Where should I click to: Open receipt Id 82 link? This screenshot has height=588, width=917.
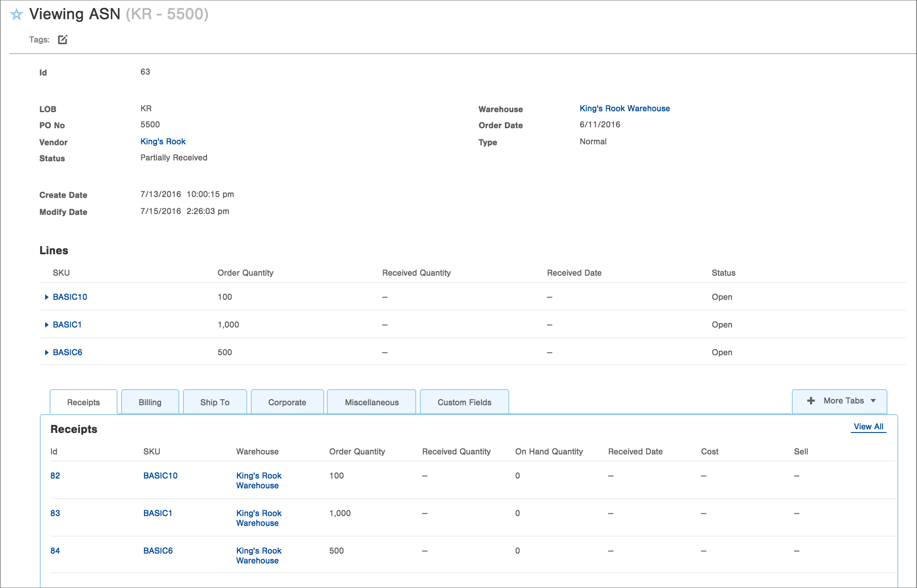[55, 476]
